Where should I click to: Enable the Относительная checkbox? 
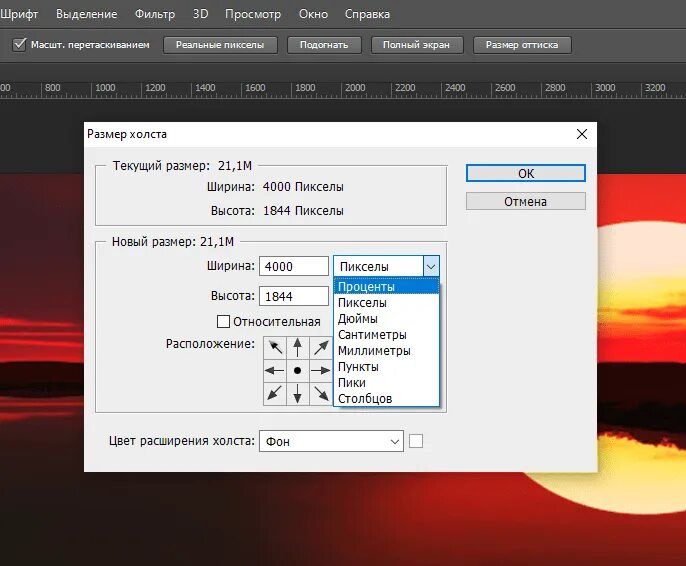pyautogui.click(x=223, y=321)
